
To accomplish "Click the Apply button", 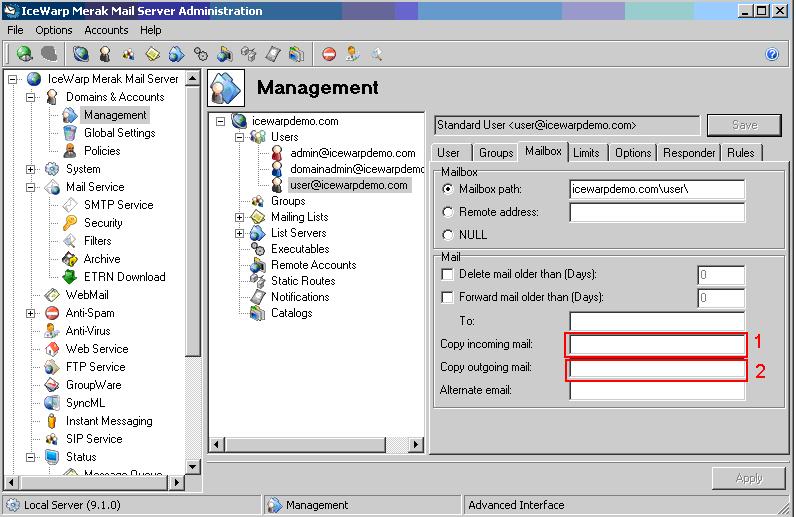I will point(749,478).
